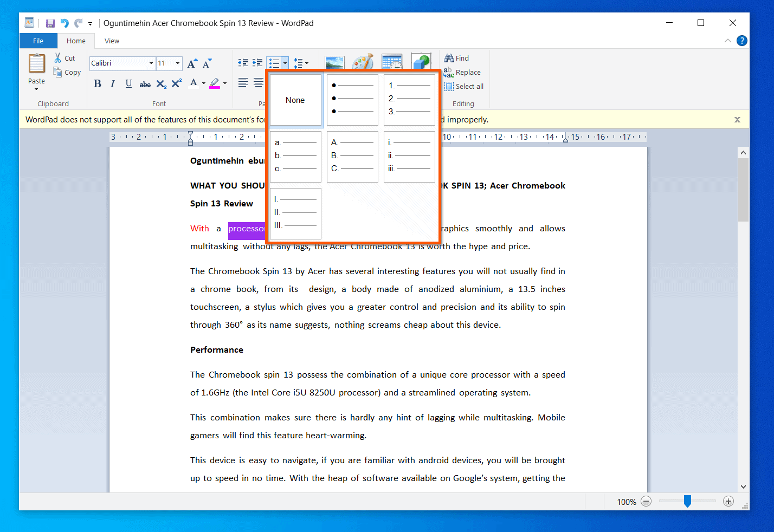Insert a picture using the ribbon icon
774x532 pixels.
tap(334, 61)
